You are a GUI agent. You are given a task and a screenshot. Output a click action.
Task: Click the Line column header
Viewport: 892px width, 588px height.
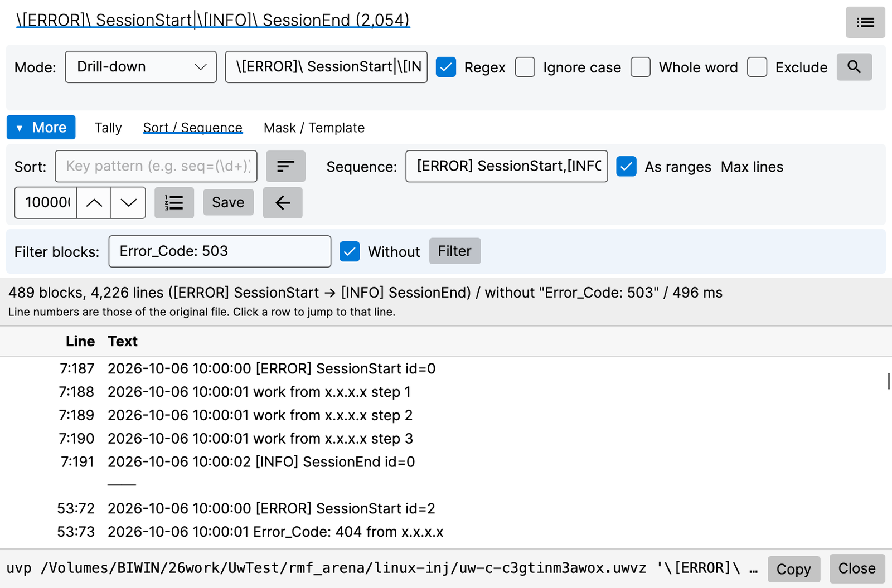[x=80, y=341]
